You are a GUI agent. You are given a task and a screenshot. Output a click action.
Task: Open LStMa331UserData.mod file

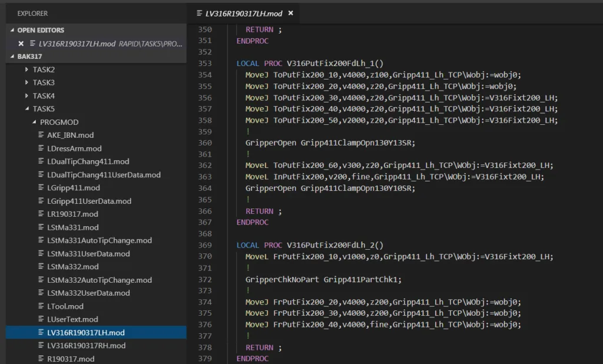point(88,254)
